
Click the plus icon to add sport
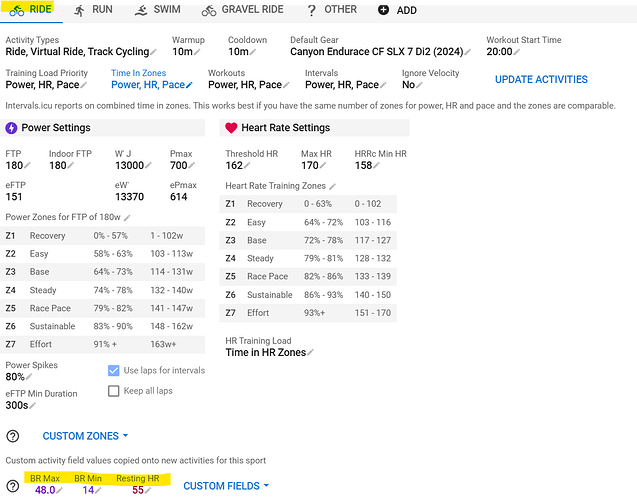click(384, 10)
